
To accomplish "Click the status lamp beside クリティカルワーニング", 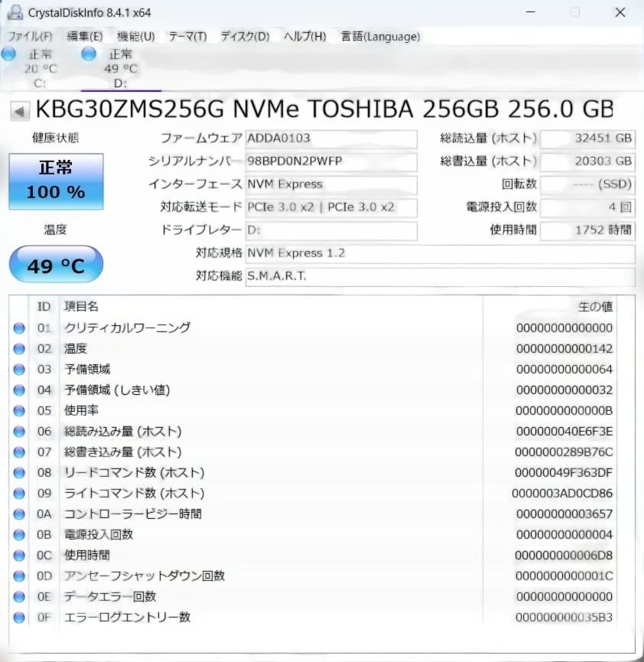I will tap(18, 328).
